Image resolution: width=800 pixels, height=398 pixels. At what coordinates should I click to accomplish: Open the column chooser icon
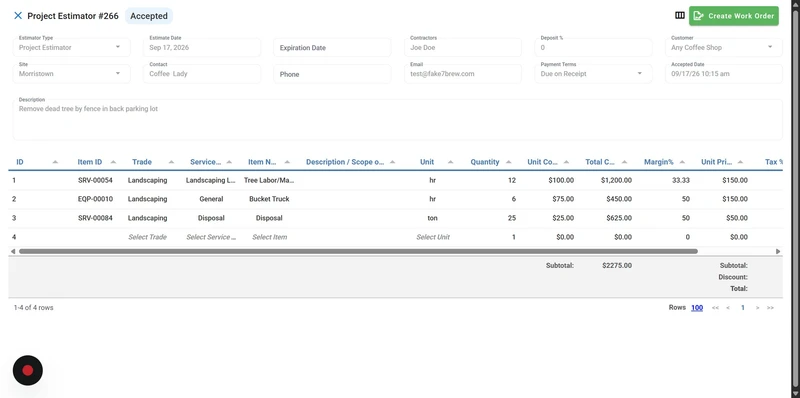(680, 15)
